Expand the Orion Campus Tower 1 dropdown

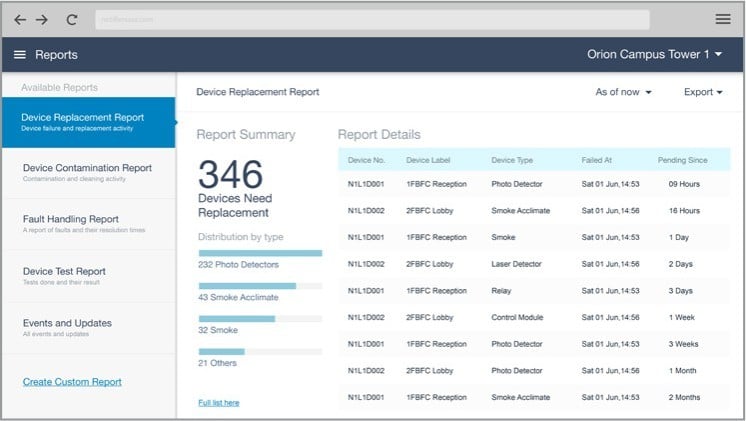[x=655, y=55]
